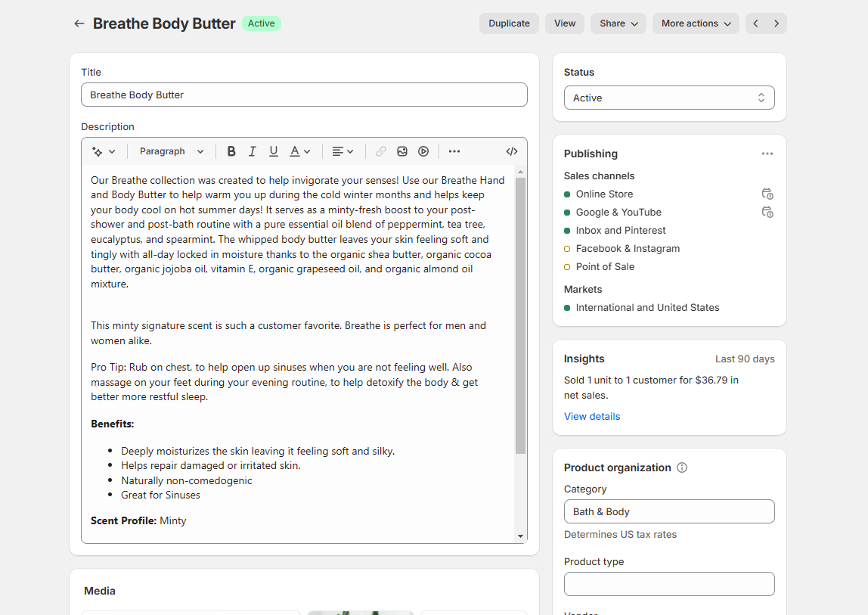The image size is (868, 615).
Task: Click the 'Great for Sinuses' bullet
Action: pos(160,495)
